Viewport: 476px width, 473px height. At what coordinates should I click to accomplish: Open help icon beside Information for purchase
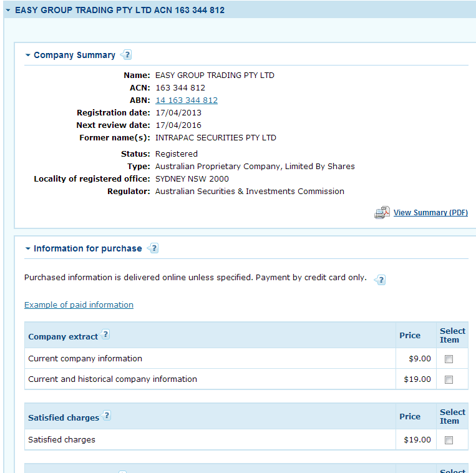pos(153,248)
